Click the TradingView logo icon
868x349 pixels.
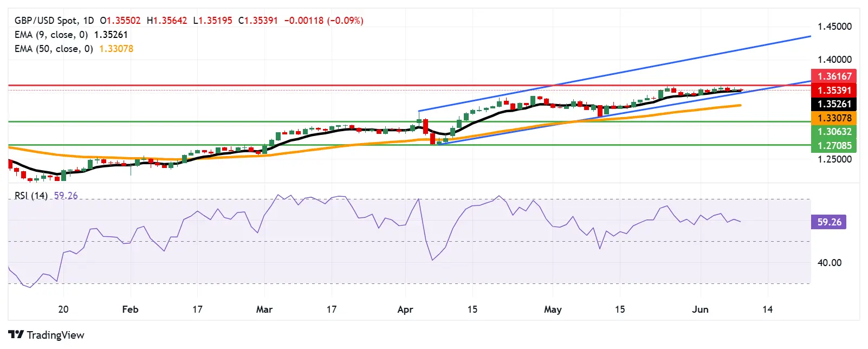tap(16, 334)
